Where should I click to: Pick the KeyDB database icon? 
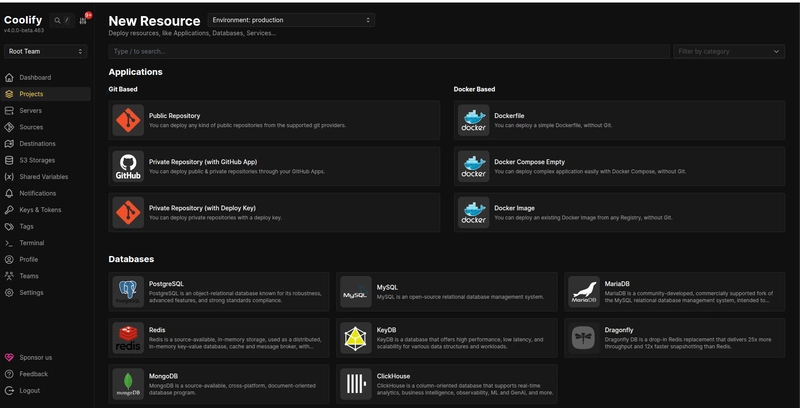click(x=355, y=338)
